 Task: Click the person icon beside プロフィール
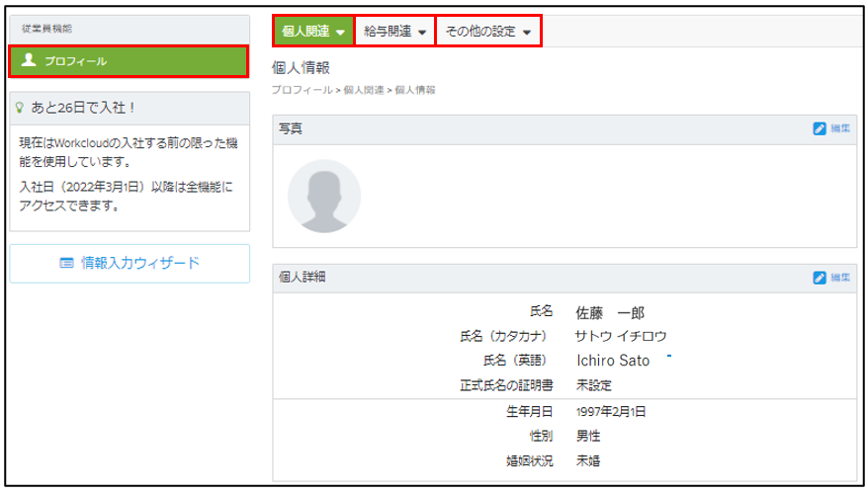[x=29, y=59]
